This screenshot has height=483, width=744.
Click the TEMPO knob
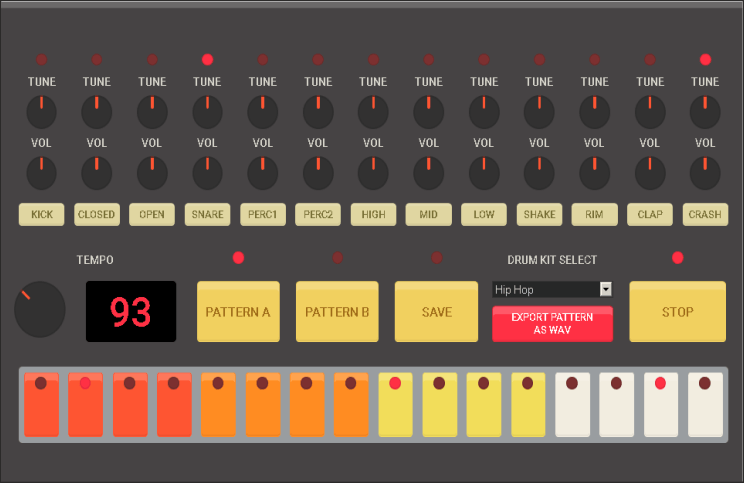(x=40, y=309)
